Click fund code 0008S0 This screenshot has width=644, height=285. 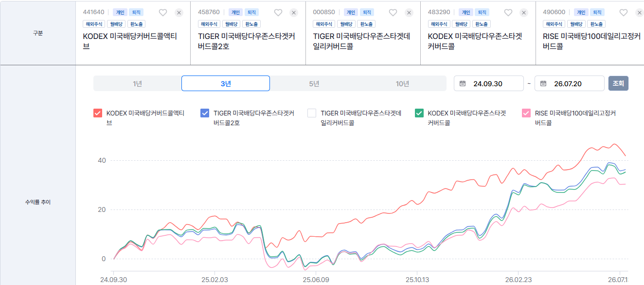pos(324,12)
